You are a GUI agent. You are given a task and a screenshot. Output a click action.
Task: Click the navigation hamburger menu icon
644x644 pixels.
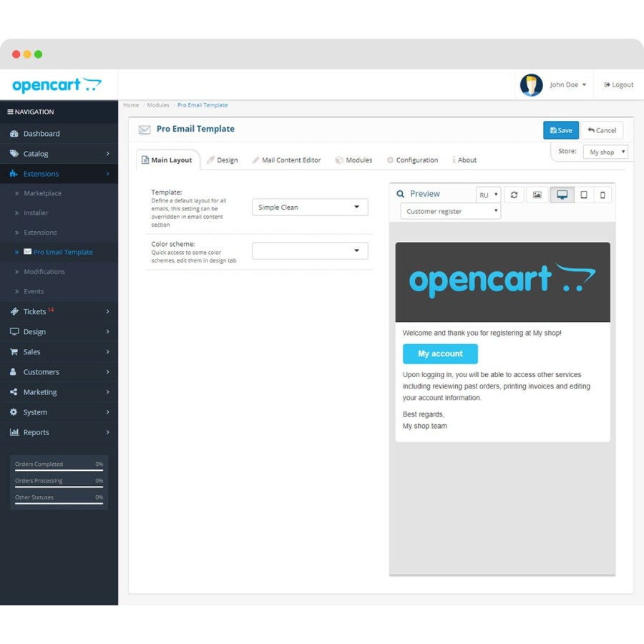point(10,112)
